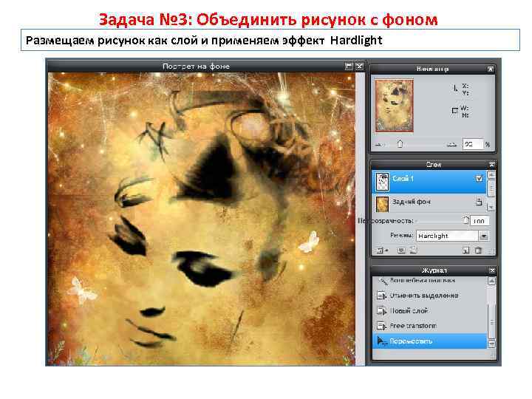This screenshot has width=532, height=399.
Task: Select the Новый слой journal entry
Action: 429,311
